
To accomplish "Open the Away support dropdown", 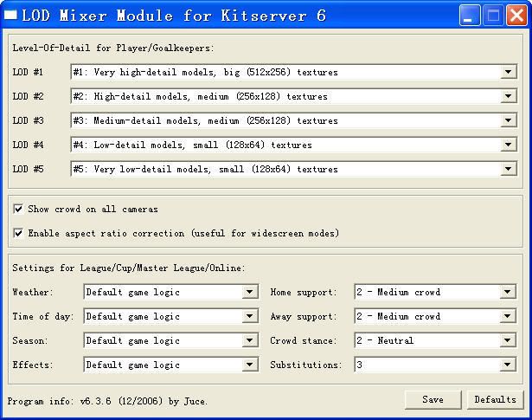I will point(508,316).
